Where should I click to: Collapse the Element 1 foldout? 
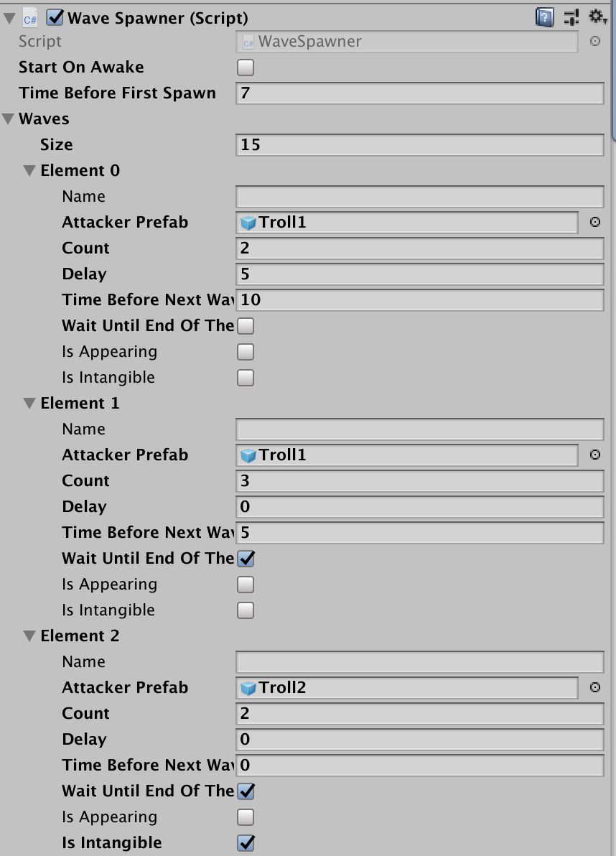coord(29,404)
